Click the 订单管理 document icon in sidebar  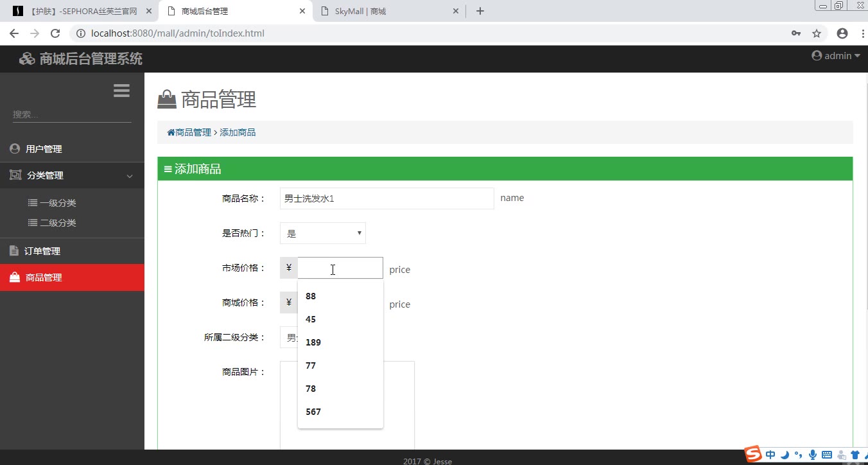pyautogui.click(x=14, y=250)
